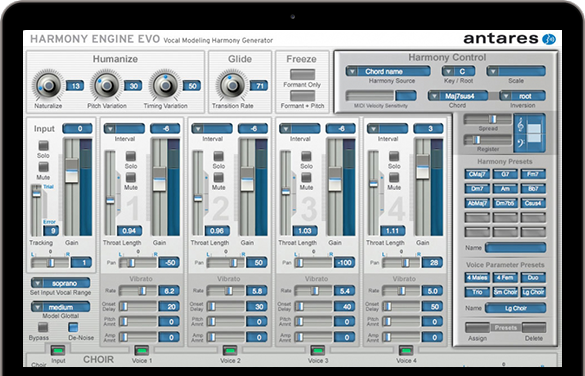Adjust the Input Tracking slider
The width and height of the screenshot is (585, 376).
point(36,210)
